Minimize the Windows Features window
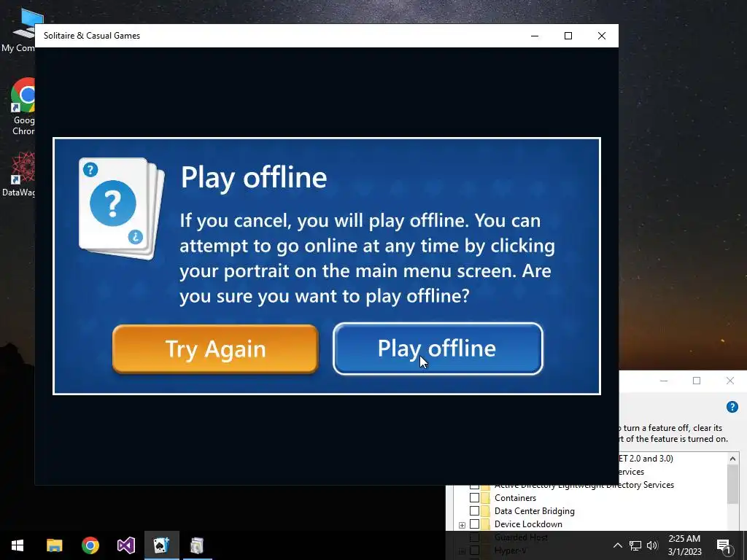Viewport: 747px width, 560px height. 664,381
